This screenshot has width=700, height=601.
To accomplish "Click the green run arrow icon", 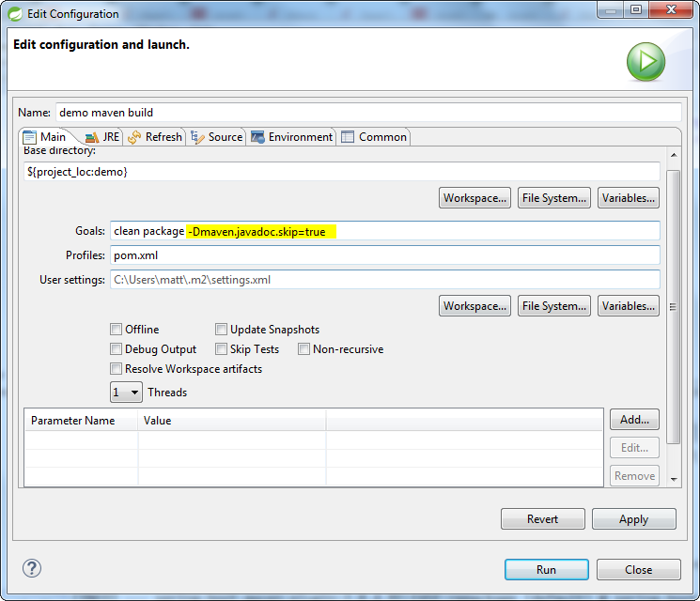I will point(646,62).
